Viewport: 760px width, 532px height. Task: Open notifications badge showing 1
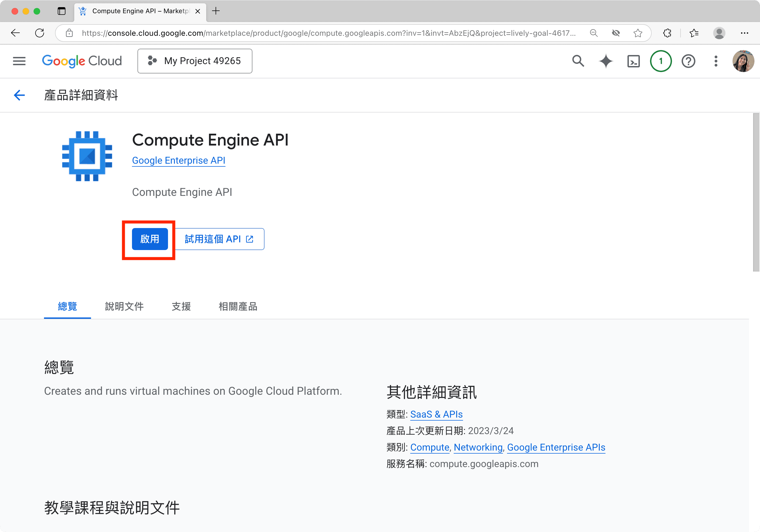tap(661, 61)
